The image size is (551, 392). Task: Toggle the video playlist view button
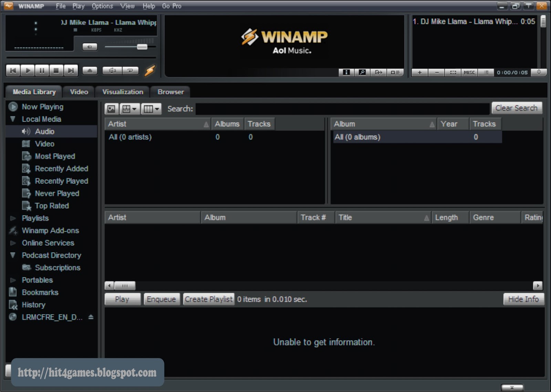pos(395,72)
